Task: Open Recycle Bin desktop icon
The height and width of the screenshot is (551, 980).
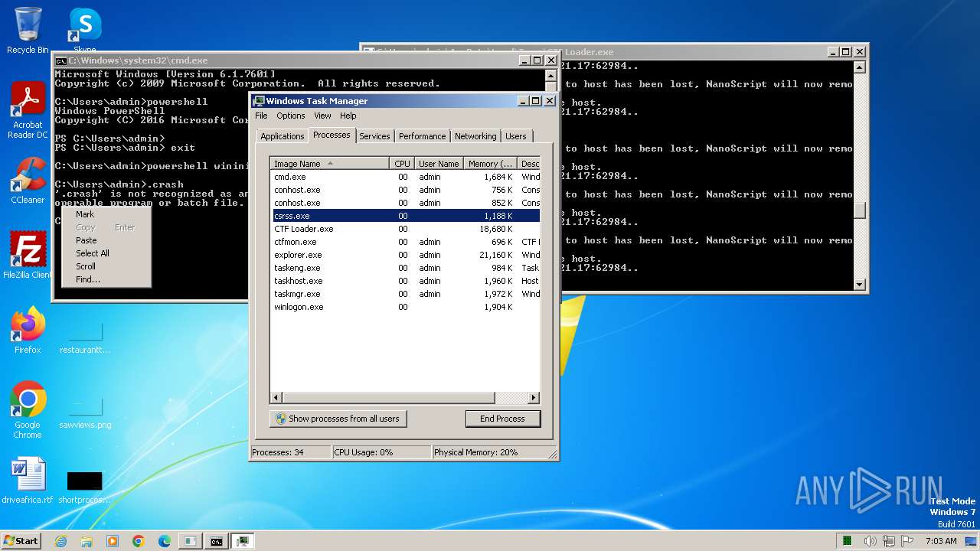Action: (x=28, y=31)
